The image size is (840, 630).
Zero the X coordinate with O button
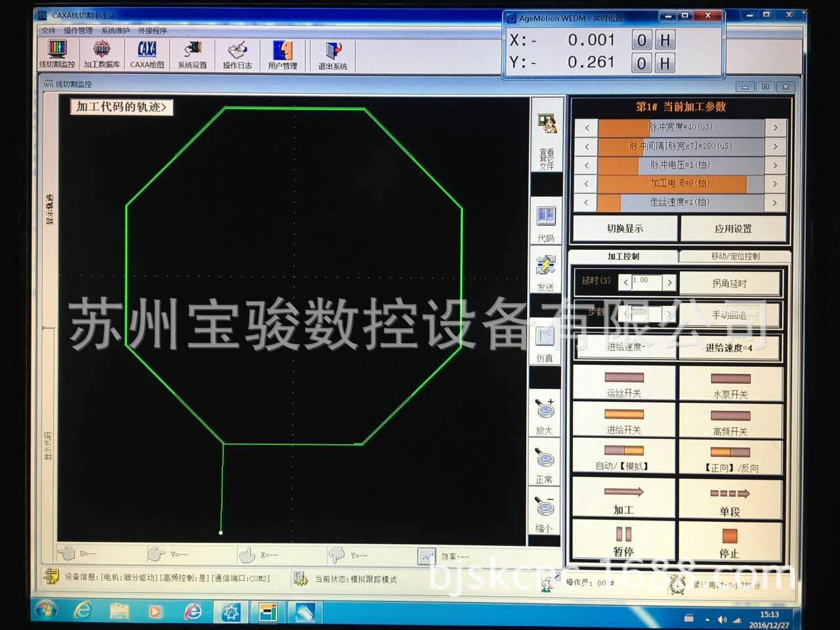pyautogui.click(x=642, y=40)
